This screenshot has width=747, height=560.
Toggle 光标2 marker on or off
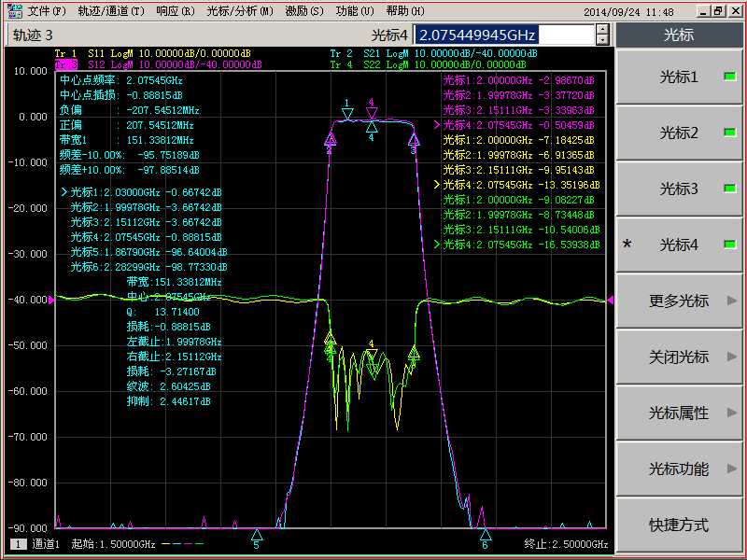[679, 133]
